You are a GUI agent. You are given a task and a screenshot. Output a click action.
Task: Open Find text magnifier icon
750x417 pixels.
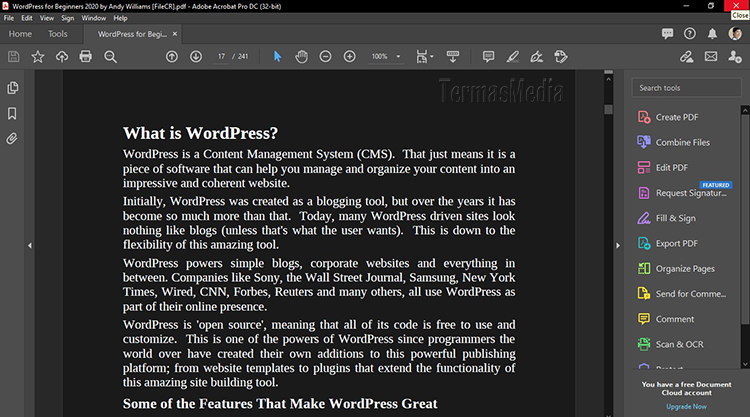pyautogui.click(x=110, y=56)
